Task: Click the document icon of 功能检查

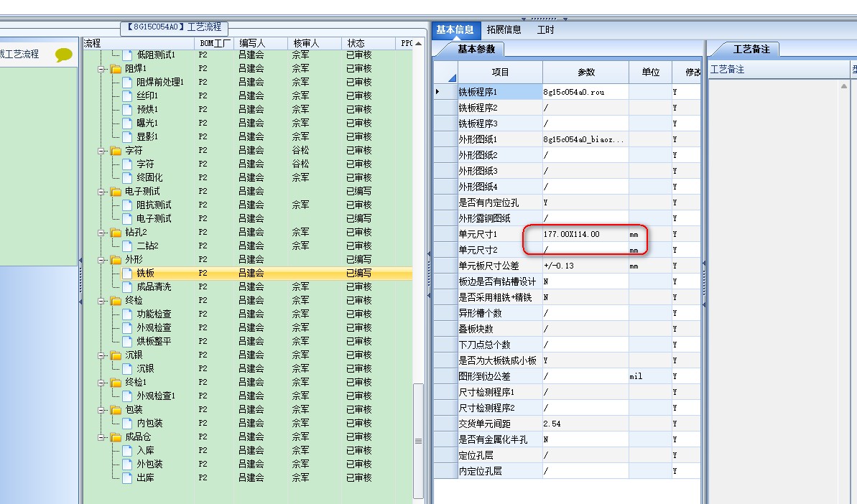Action: (x=127, y=314)
